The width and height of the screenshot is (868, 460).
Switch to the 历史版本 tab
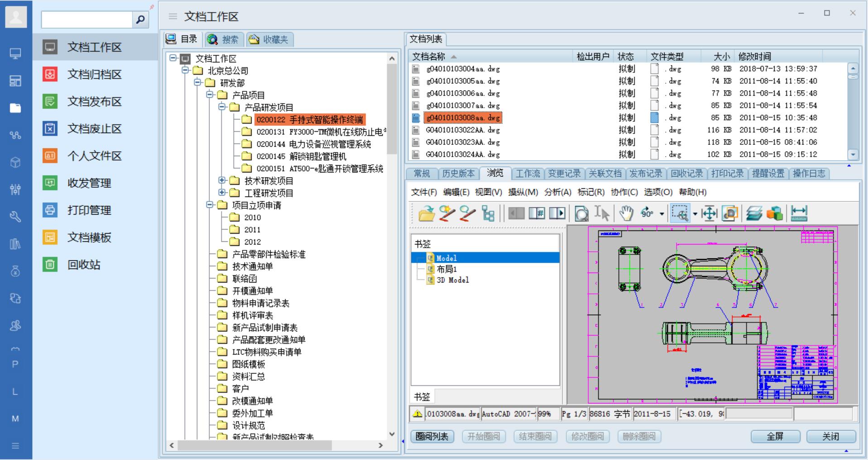click(x=458, y=173)
